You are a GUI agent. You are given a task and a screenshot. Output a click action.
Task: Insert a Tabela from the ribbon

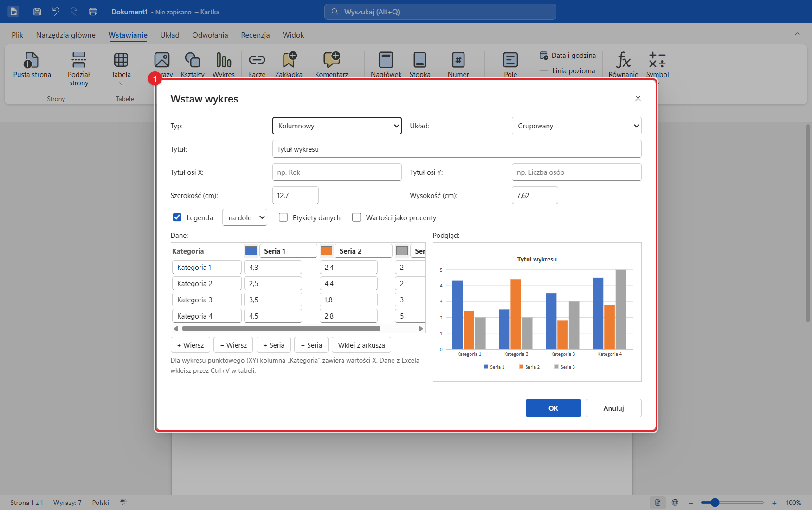pyautogui.click(x=121, y=60)
